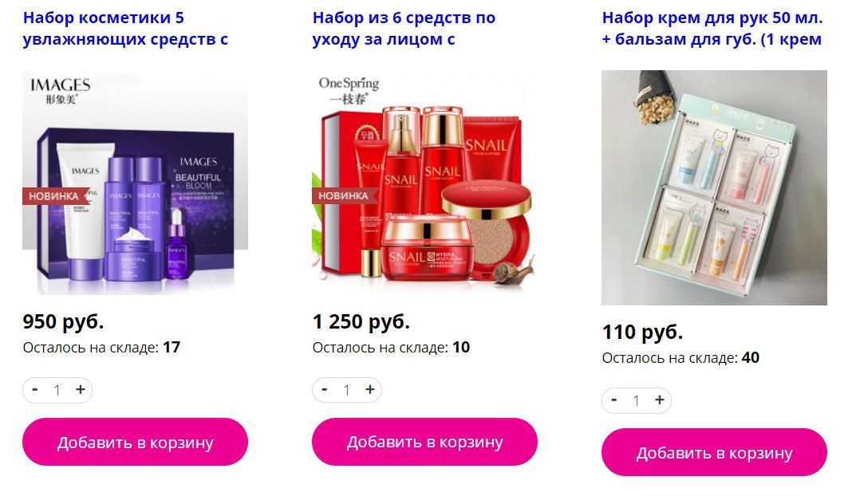Add the 1 250 руб. Snail set to cart
Screen dimensions: 856x504
[x=424, y=442]
